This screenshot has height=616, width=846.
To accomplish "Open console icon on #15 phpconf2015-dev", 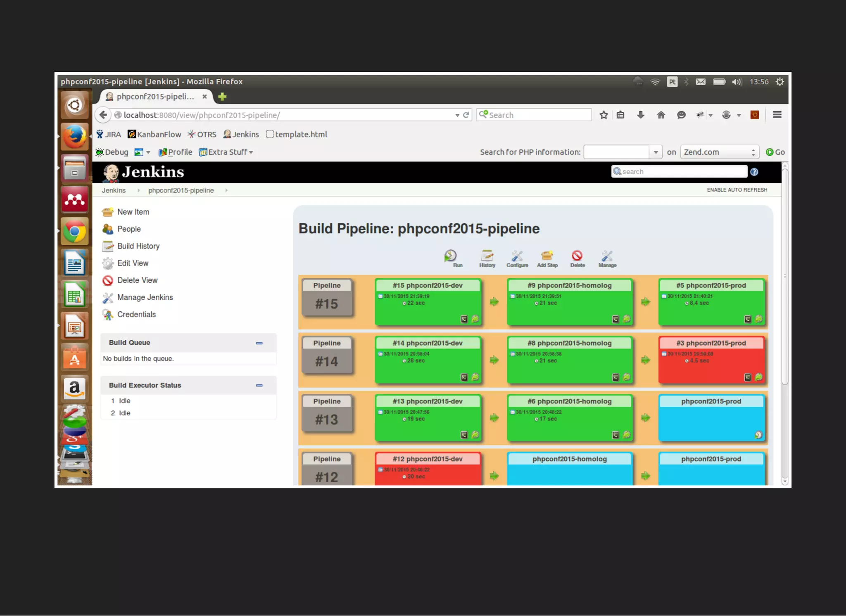I will point(464,319).
